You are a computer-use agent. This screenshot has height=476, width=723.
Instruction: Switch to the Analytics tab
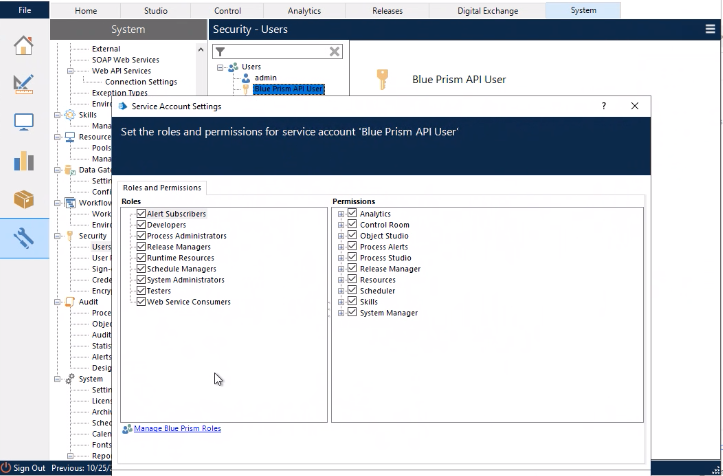coord(304,11)
